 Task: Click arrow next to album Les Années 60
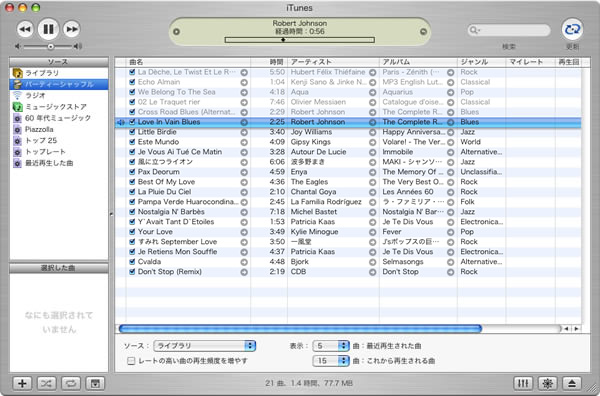[450, 192]
